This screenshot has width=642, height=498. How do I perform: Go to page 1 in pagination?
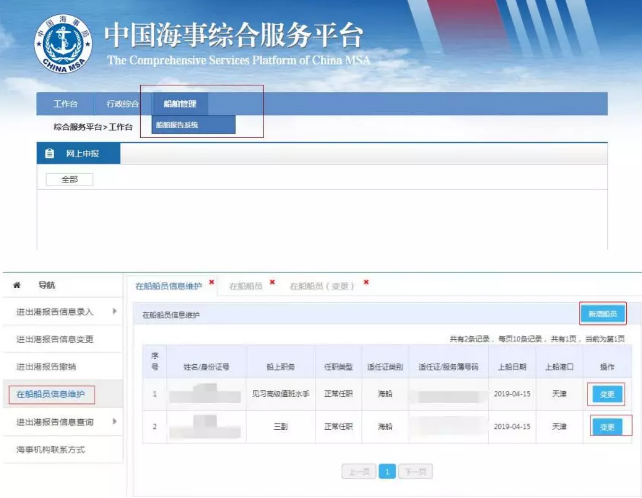387,472
